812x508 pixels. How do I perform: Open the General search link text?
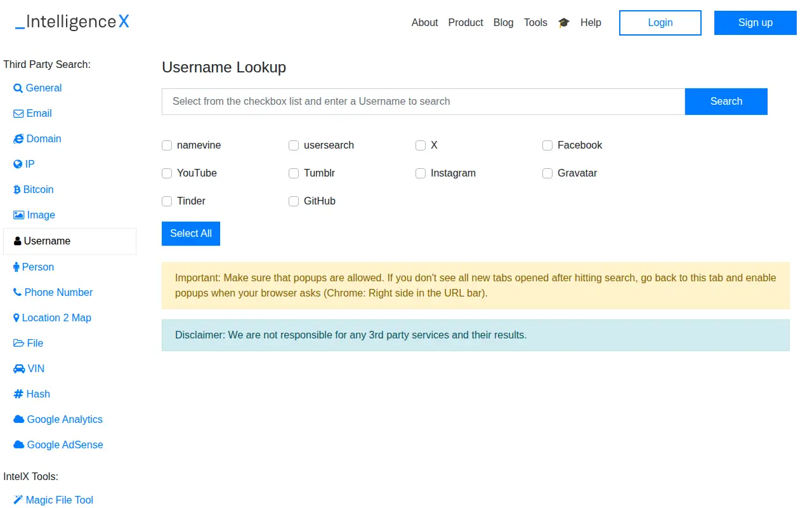tap(44, 88)
